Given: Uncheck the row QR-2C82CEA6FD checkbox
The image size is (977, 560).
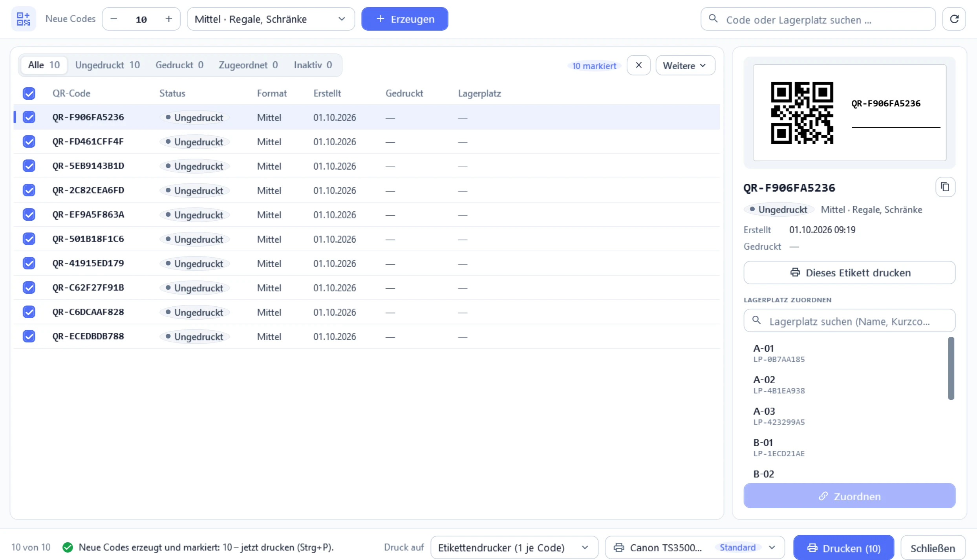Looking at the screenshot, I should click(29, 190).
